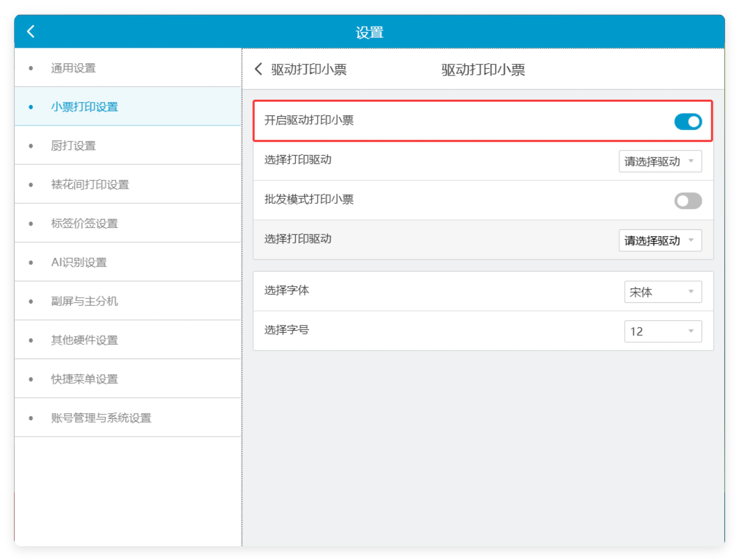Click the 选择字号 row label
The image size is (739, 560).
[287, 330]
